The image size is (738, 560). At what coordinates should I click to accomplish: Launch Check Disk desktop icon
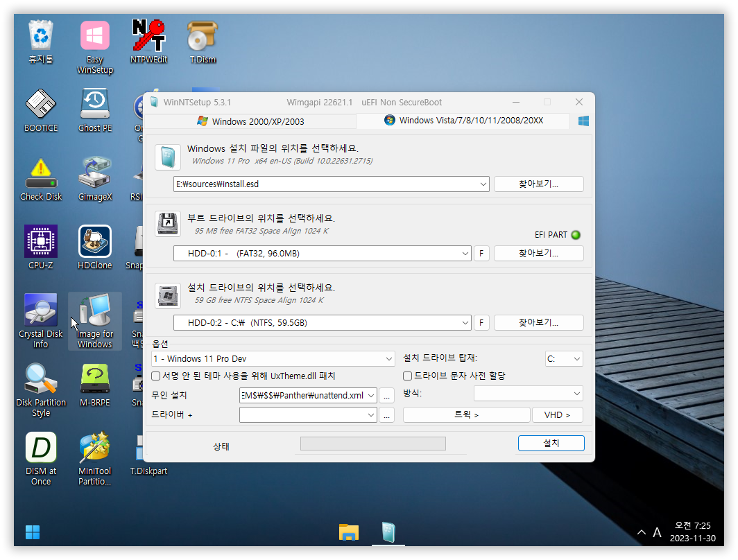pos(41,180)
